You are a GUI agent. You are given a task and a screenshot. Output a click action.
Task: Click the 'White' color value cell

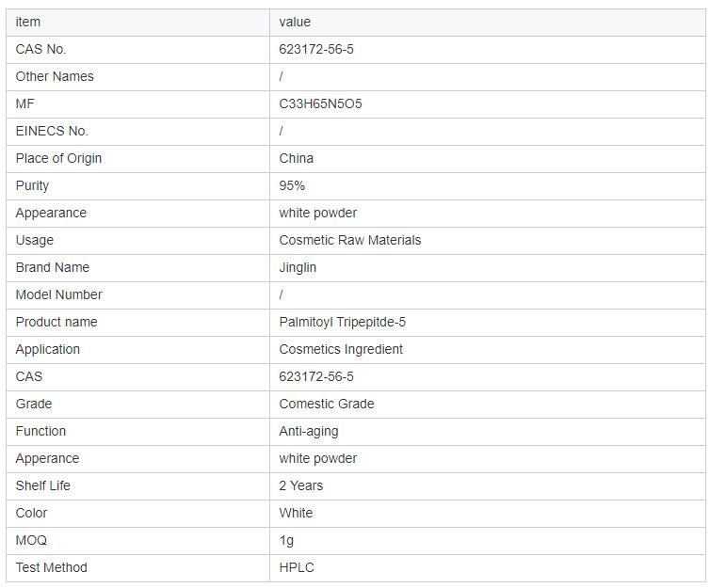pos(296,513)
